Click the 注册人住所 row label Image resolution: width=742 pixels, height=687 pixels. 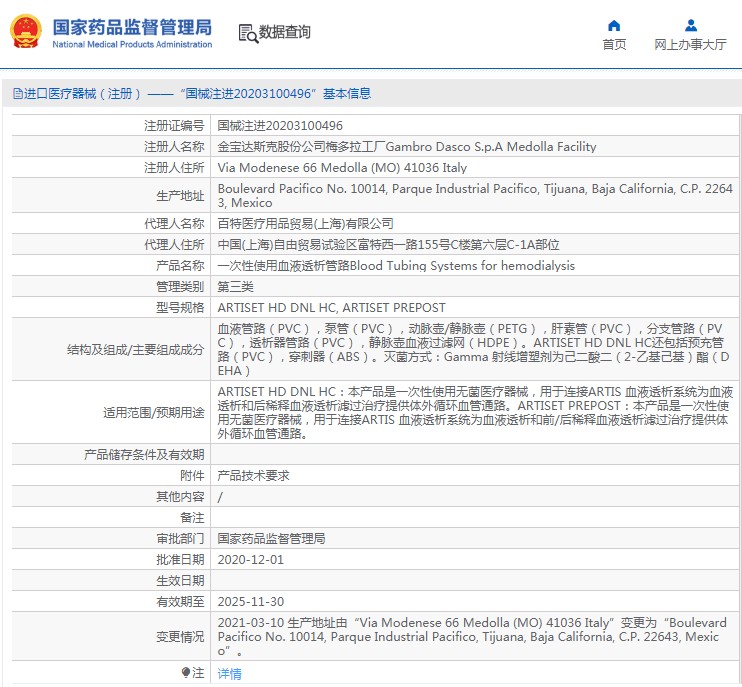click(174, 168)
